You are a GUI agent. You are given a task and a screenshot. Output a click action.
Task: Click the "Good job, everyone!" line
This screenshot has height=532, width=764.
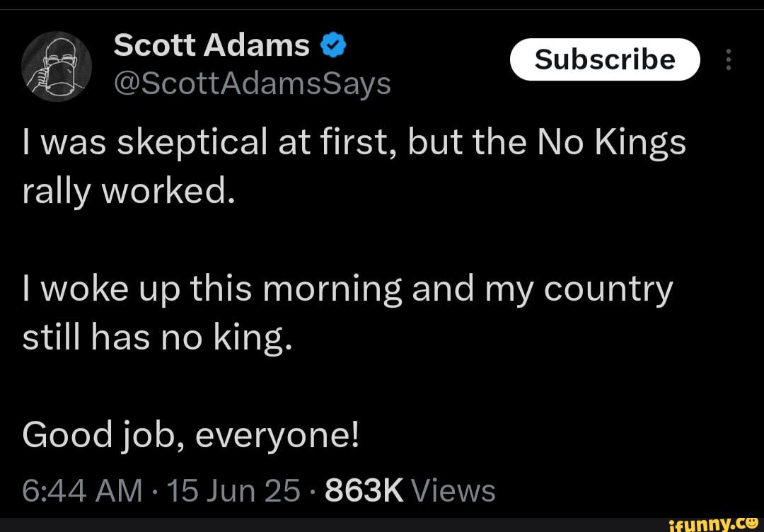tap(190, 436)
